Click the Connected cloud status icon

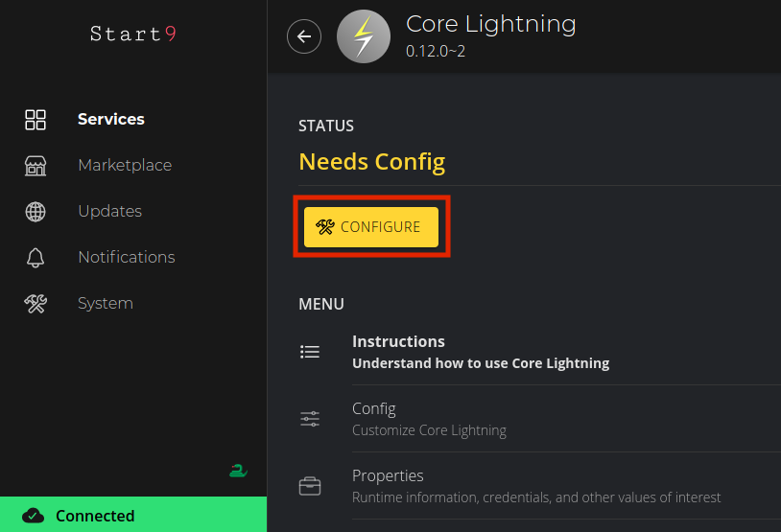[33, 516]
